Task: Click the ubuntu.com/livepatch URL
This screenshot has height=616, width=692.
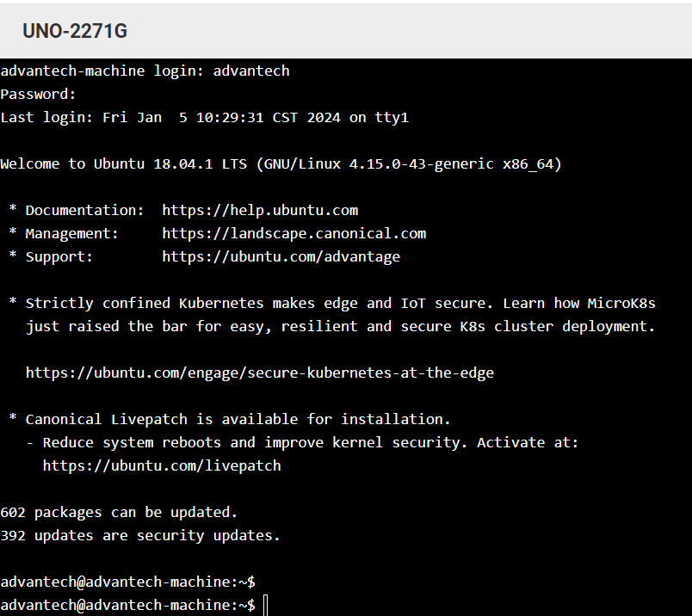Action: (x=161, y=465)
